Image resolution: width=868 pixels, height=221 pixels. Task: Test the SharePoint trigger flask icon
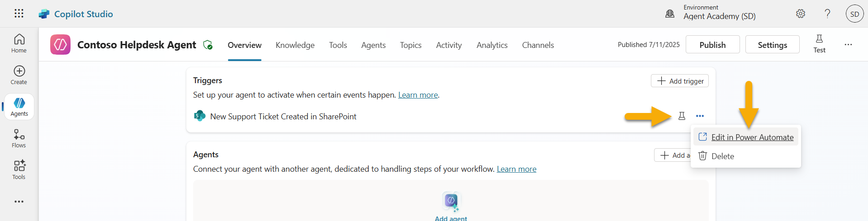pyautogui.click(x=682, y=116)
